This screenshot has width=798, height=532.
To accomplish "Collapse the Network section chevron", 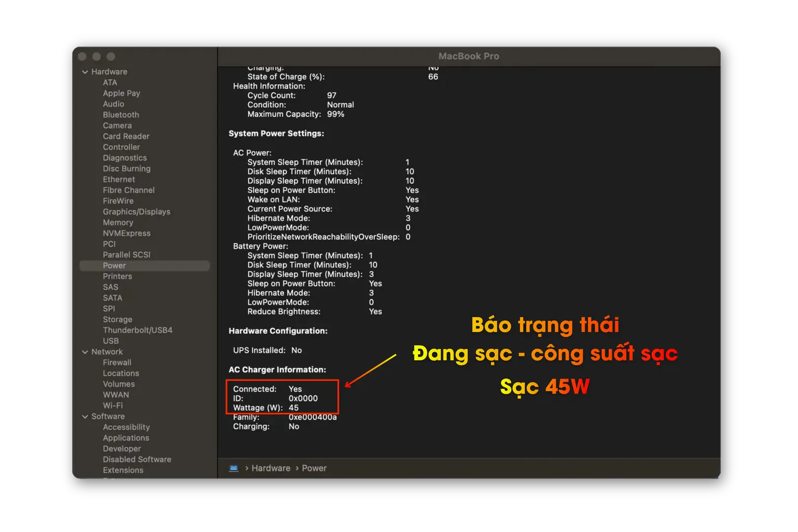I will point(85,352).
